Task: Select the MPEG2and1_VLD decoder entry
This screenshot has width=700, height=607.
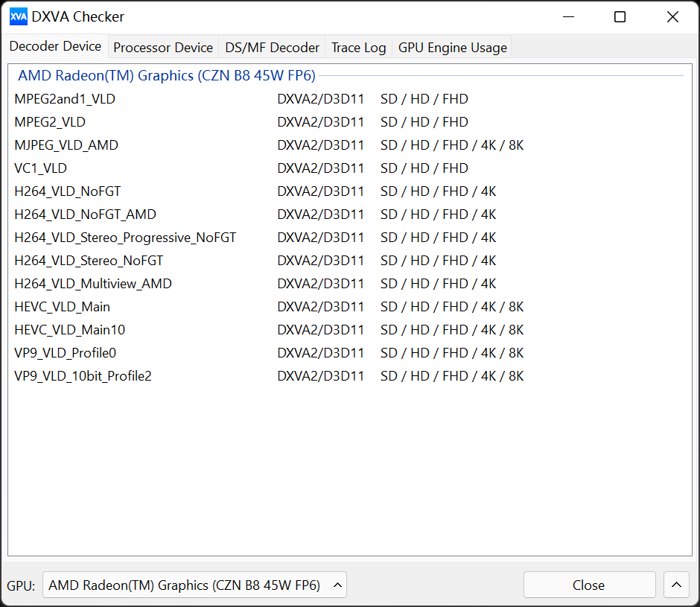Action: point(65,99)
